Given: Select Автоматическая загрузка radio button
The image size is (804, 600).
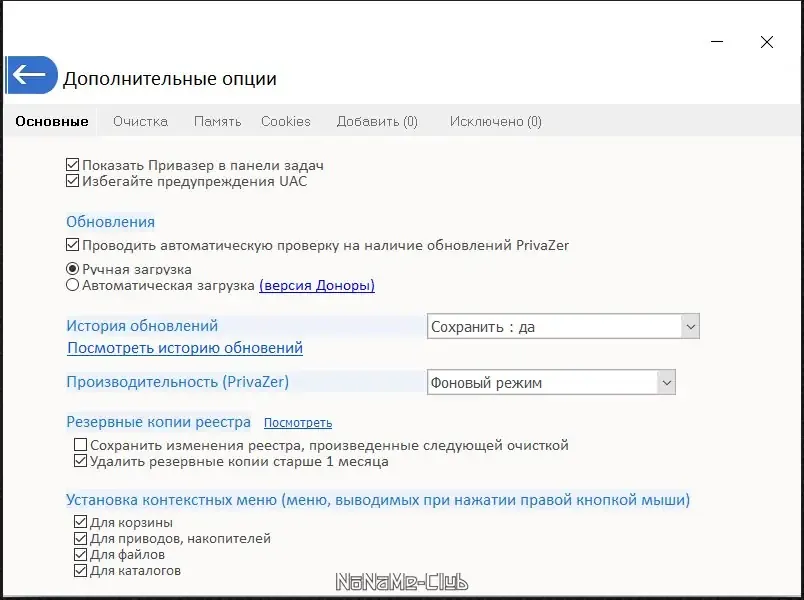Looking at the screenshot, I should [x=72, y=285].
